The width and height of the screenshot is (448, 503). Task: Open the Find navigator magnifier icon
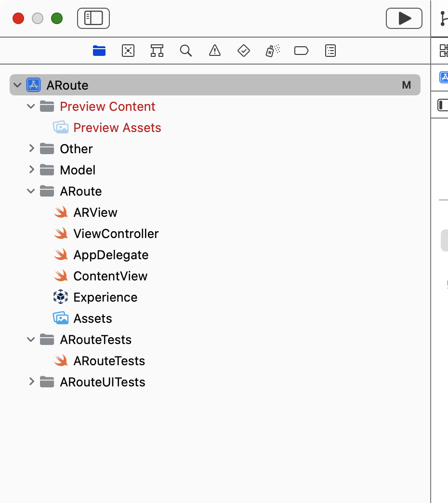185,51
